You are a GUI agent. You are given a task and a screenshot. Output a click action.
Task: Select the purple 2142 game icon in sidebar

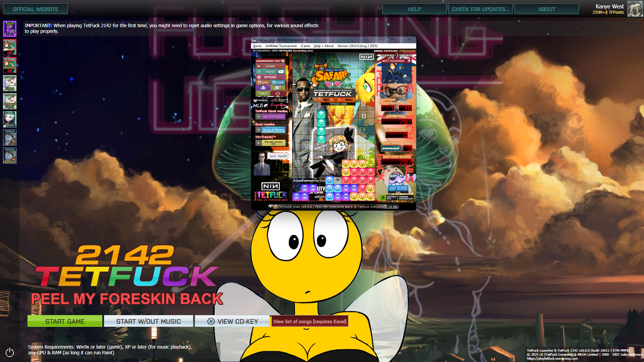pos(10,29)
